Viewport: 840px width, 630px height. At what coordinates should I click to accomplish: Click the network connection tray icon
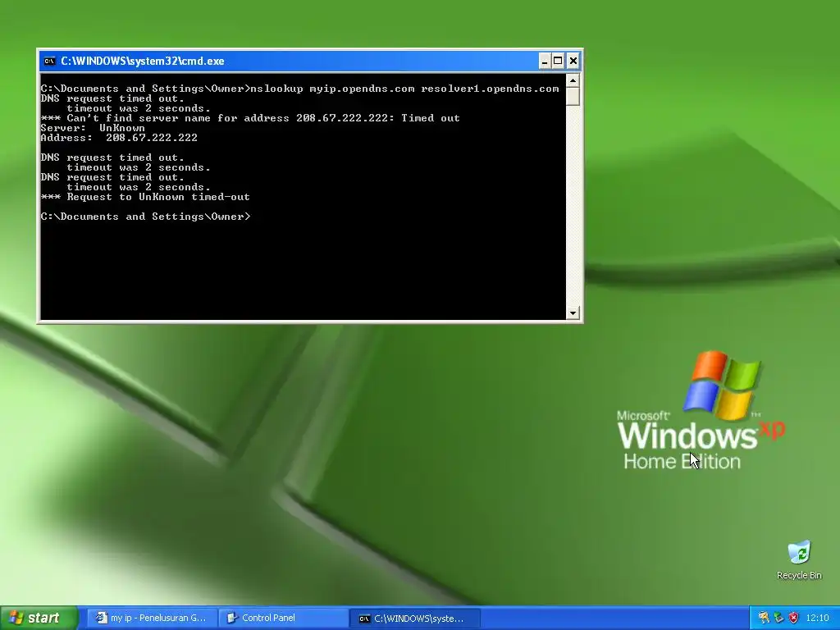pyautogui.click(x=778, y=618)
